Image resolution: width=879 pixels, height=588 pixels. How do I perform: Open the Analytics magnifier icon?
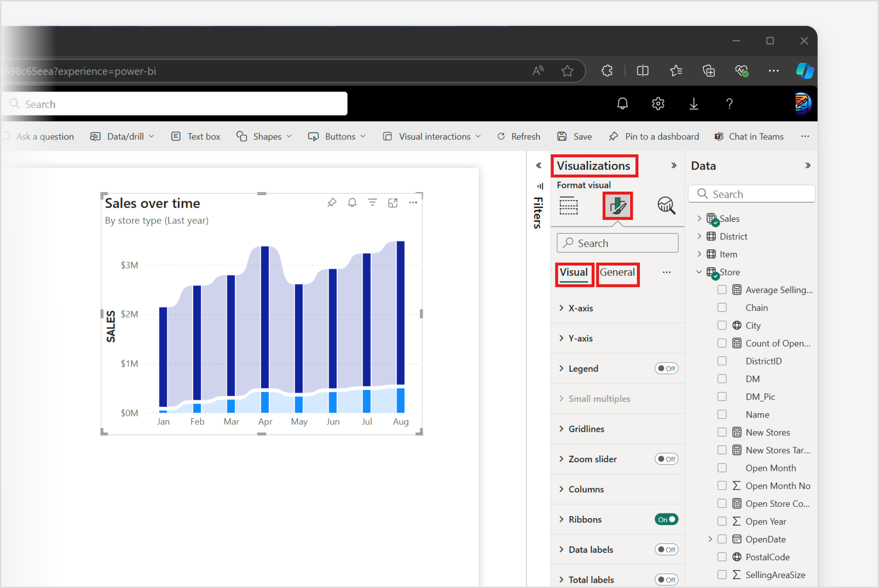point(666,206)
